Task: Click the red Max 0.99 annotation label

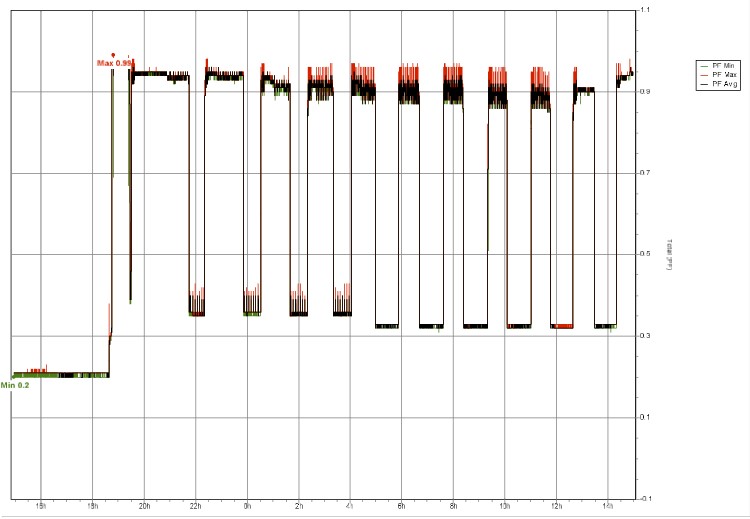Action: tap(114, 63)
